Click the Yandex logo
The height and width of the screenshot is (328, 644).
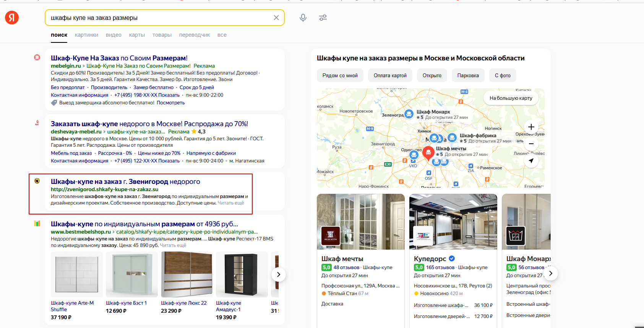click(12, 18)
